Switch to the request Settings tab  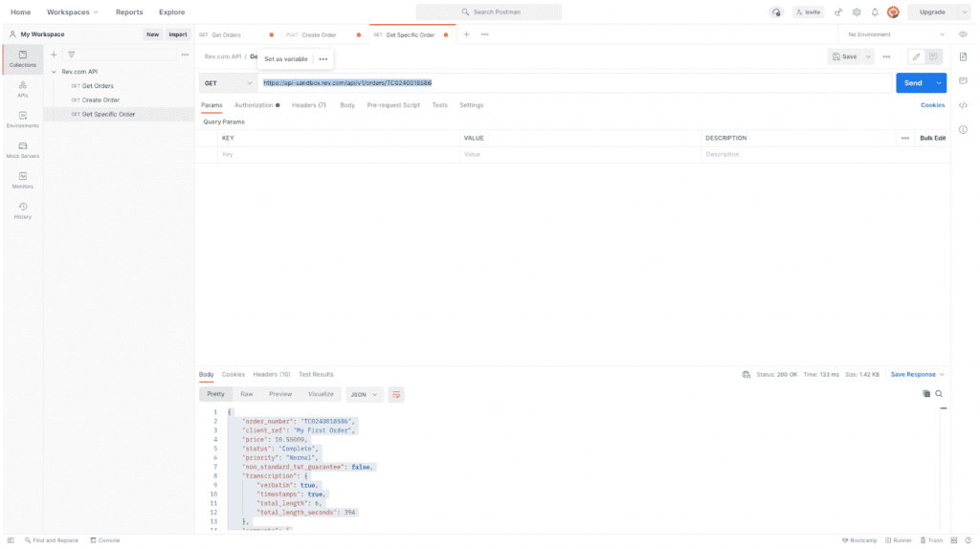(x=471, y=105)
